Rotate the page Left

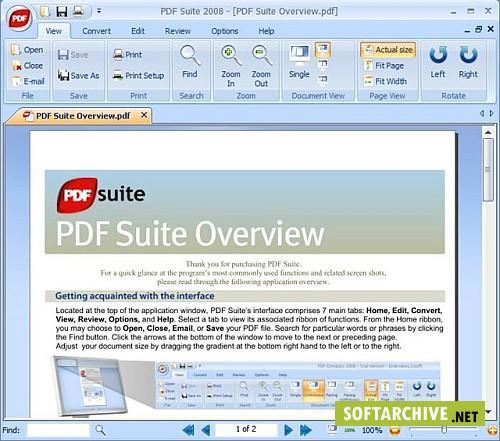pos(438,62)
